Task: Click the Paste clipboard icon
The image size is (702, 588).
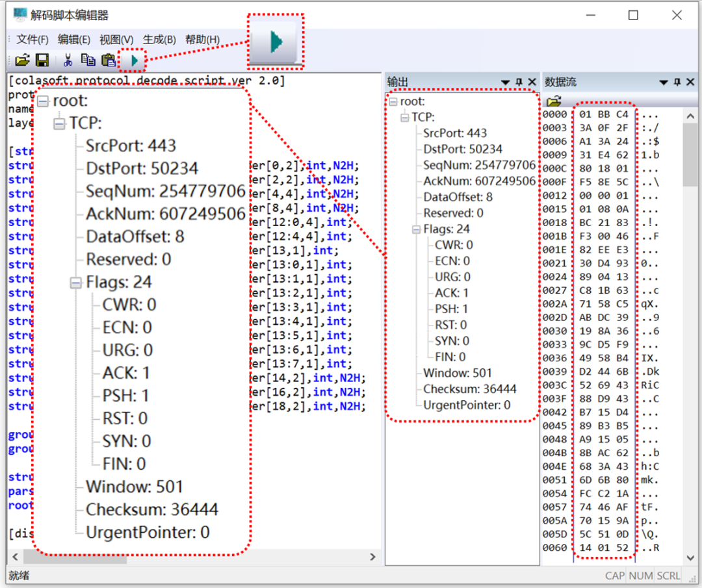Action: click(x=109, y=60)
